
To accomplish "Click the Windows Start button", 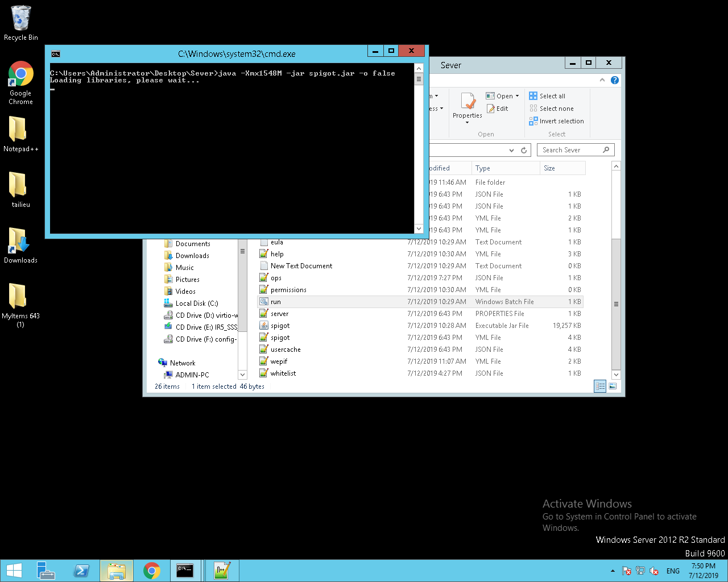I will 14,571.
